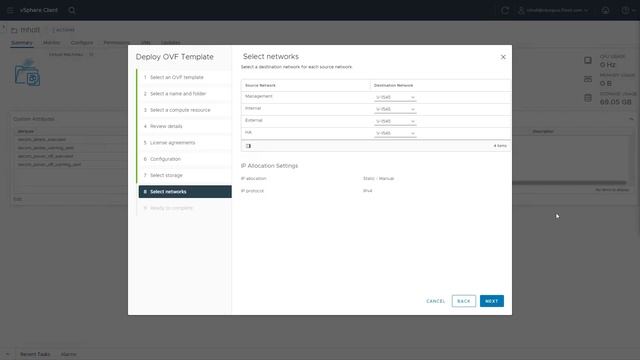The height and width of the screenshot is (360, 640).
Task: Click the large VM folder illustration icon
Action: pyautogui.click(x=27, y=73)
